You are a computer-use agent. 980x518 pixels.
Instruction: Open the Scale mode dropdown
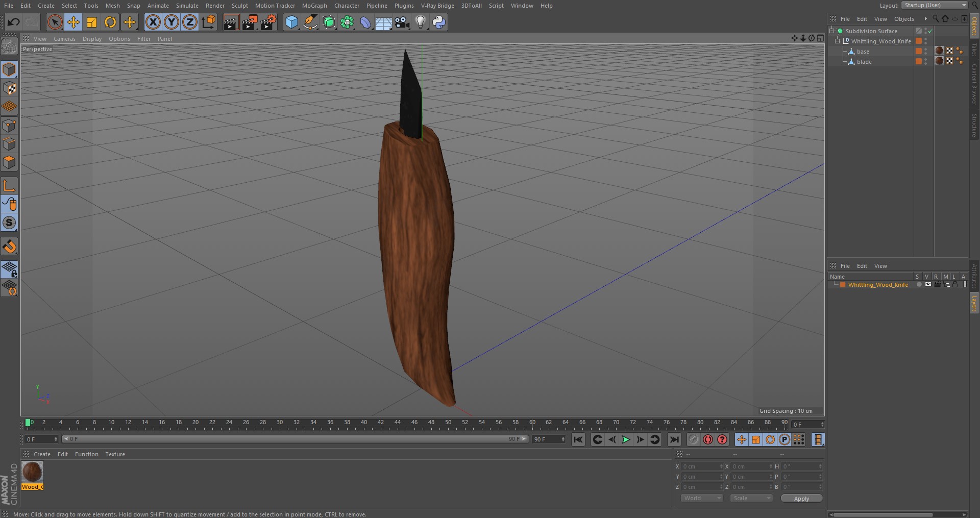pos(751,498)
